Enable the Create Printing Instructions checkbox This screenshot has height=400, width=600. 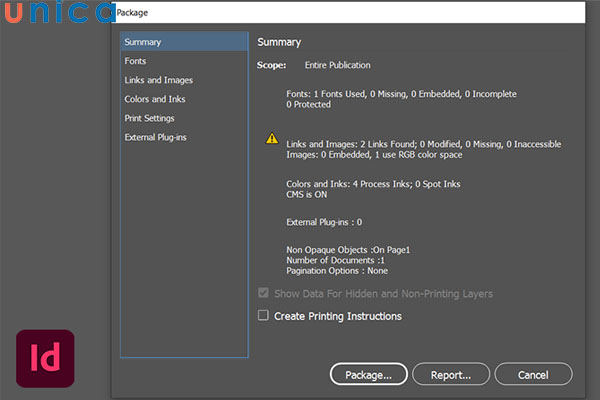point(264,316)
